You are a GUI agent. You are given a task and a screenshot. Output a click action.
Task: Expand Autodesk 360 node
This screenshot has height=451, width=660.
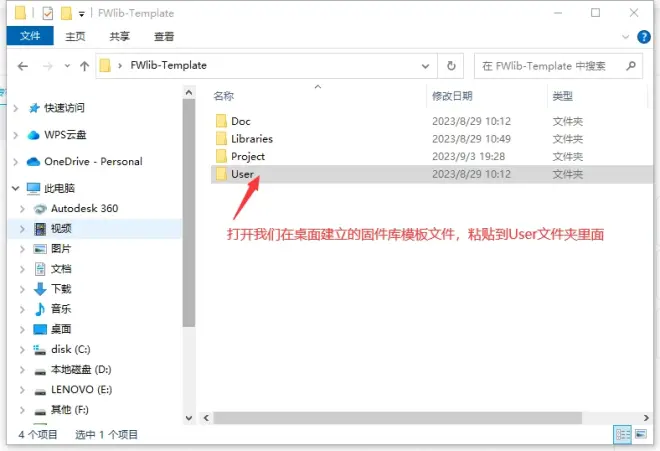pos(22,208)
